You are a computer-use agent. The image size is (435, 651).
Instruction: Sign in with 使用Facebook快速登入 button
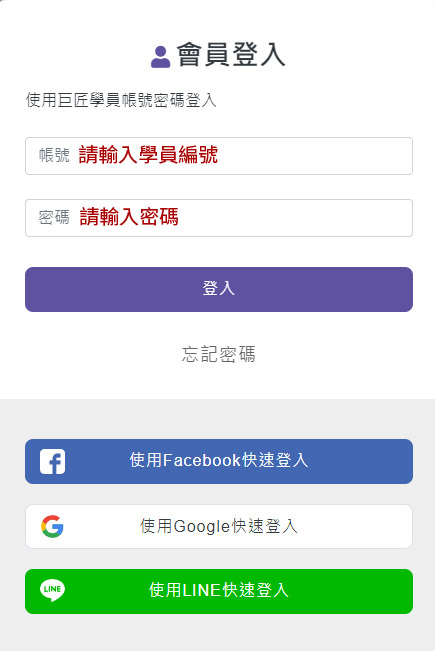(x=219, y=461)
